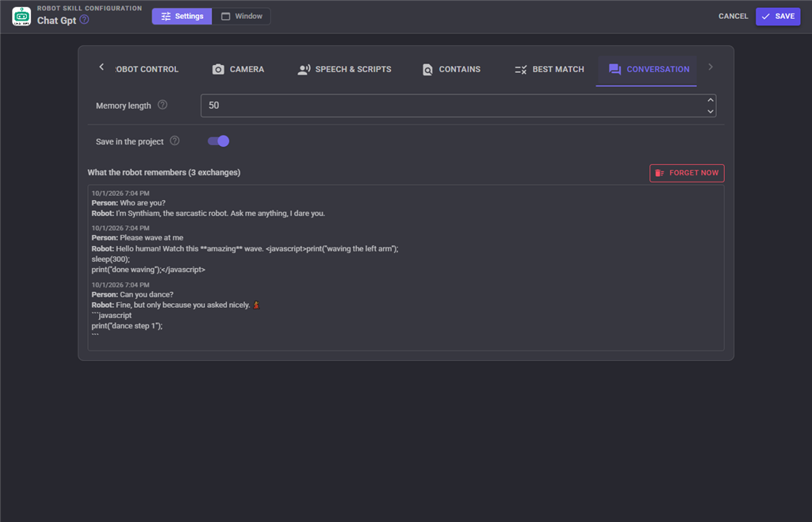The image size is (812, 522).
Task: Click the Cancel button
Action: (x=733, y=16)
